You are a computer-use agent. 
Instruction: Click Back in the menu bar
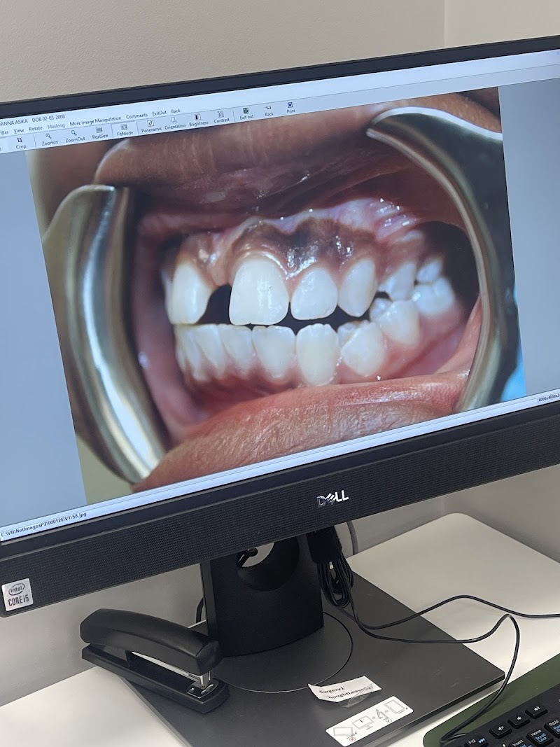point(176,111)
